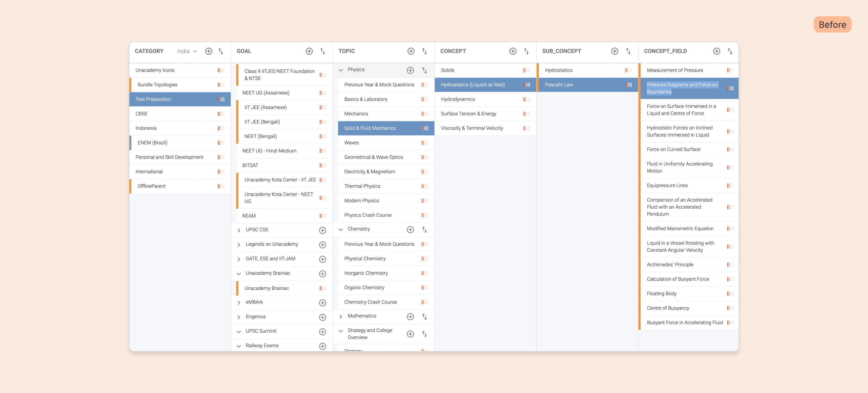Image resolution: width=868 pixels, height=393 pixels.
Task: Collapse the Unacademy Brainiac group
Action: pyautogui.click(x=239, y=274)
